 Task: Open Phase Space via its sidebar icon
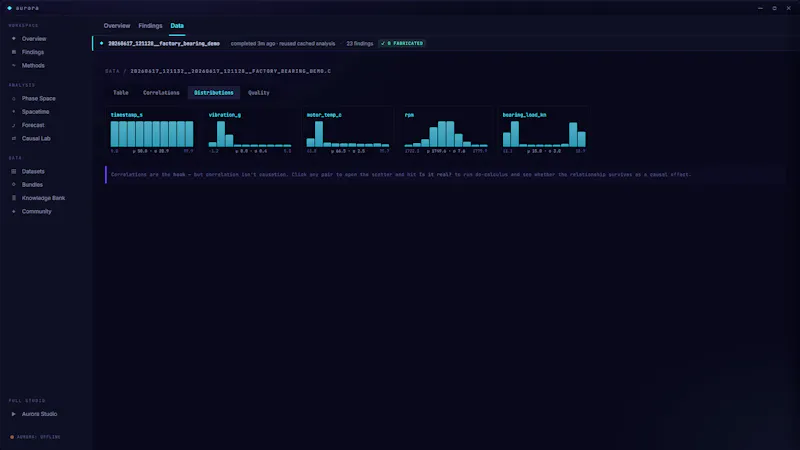click(x=14, y=98)
